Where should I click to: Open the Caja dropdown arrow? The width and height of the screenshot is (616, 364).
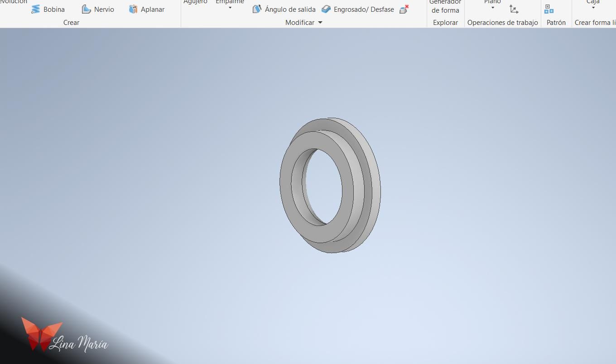click(593, 8)
